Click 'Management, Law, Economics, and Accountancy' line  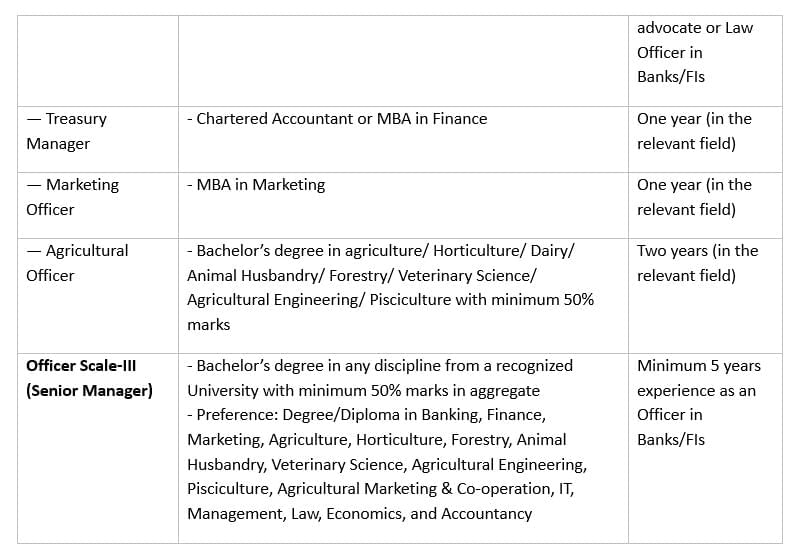point(359,514)
